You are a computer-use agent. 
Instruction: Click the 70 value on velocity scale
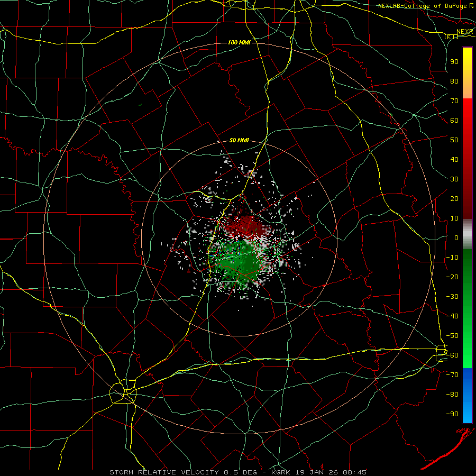(454, 101)
